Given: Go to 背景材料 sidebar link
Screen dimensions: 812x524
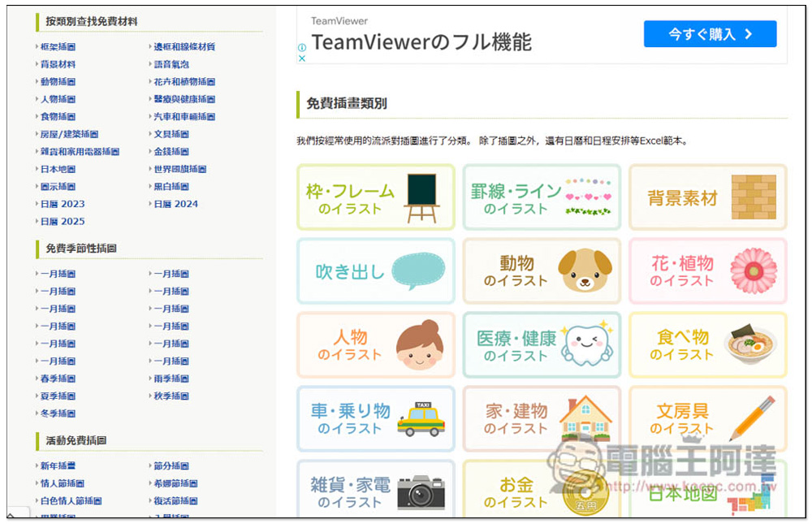Looking at the screenshot, I should (58, 64).
